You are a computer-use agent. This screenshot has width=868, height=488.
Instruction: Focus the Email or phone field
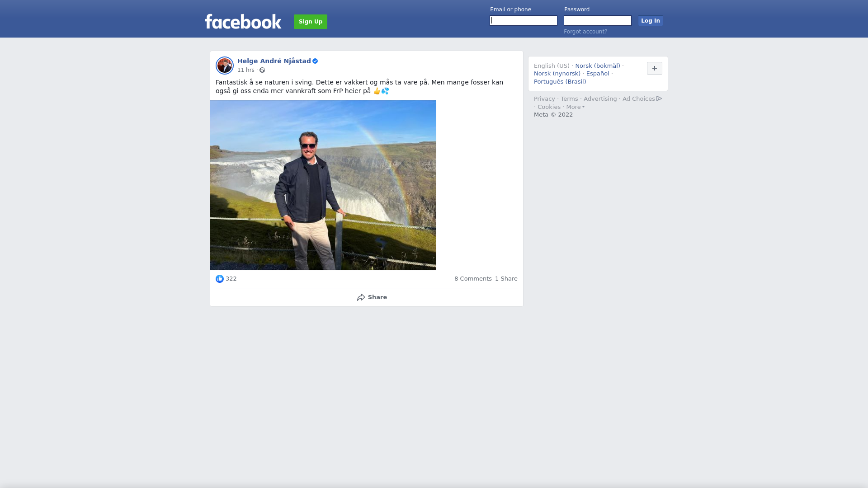pos(524,21)
